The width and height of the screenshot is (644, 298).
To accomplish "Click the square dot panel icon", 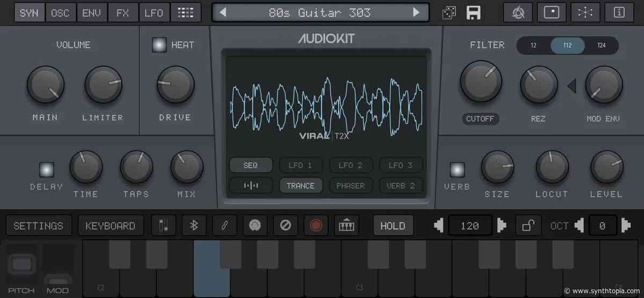I will tap(552, 12).
